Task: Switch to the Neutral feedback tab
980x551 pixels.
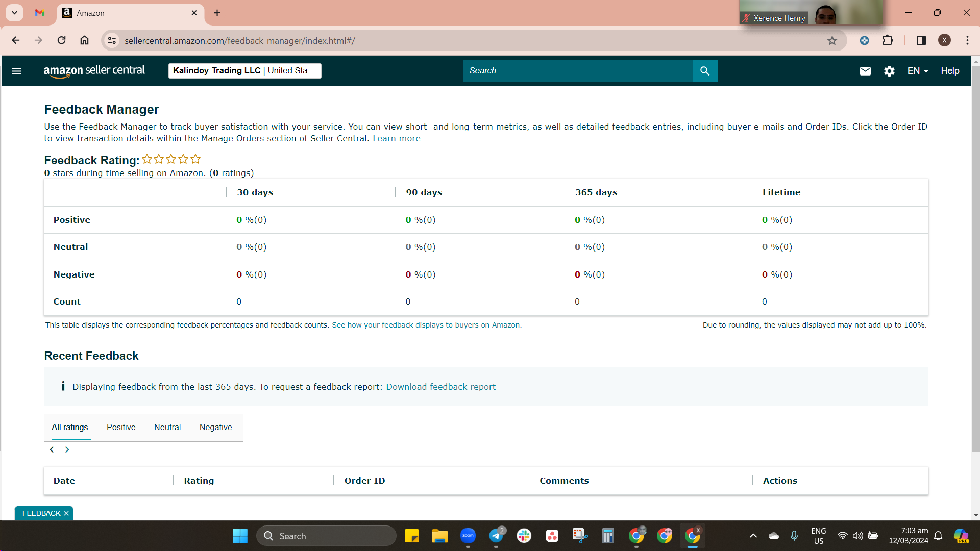Action: (x=167, y=428)
